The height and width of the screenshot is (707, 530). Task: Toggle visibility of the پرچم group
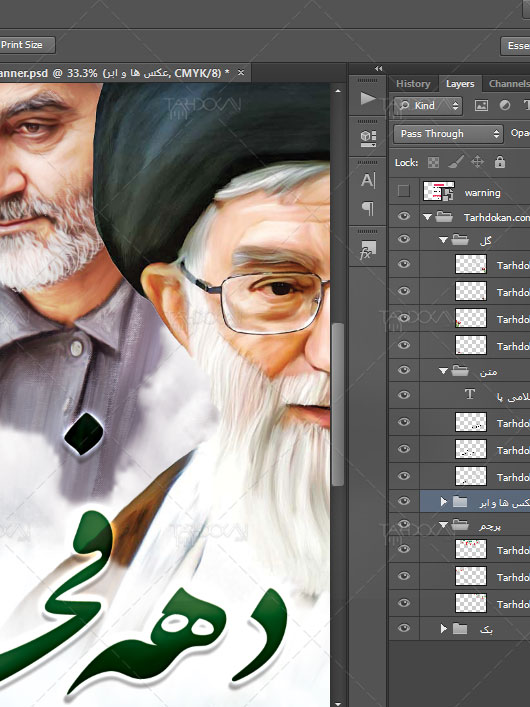(404, 524)
